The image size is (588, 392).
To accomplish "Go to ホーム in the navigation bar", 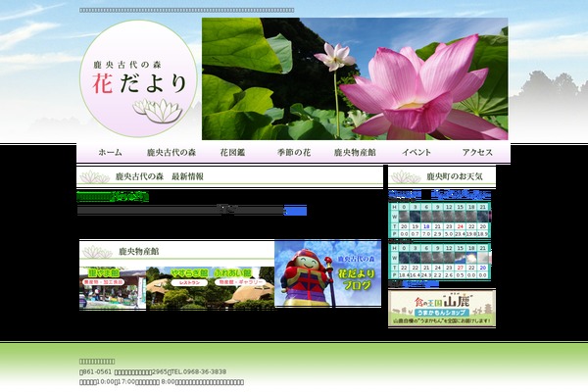I will pyautogui.click(x=110, y=152).
